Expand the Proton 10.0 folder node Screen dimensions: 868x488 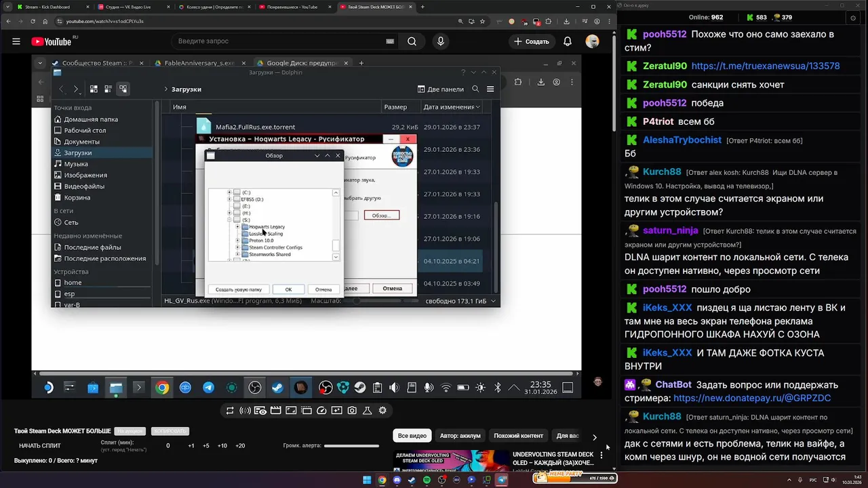[x=237, y=240]
